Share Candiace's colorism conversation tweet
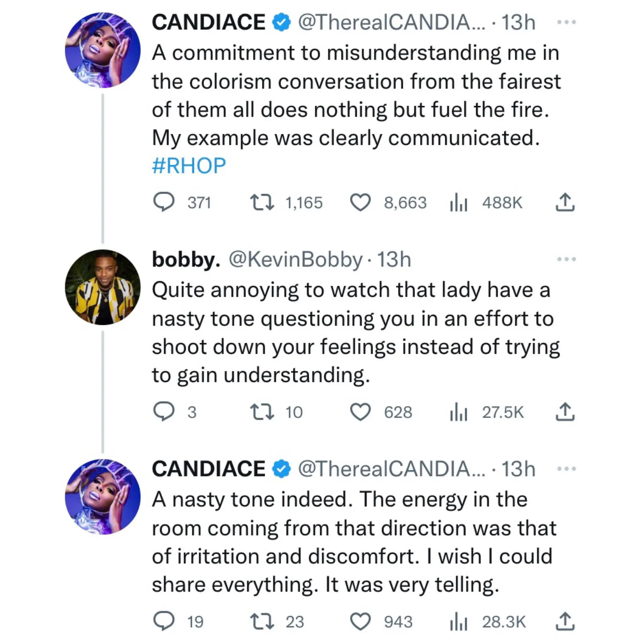Image resolution: width=644 pixels, height=644 pixels. click(565, 202)
